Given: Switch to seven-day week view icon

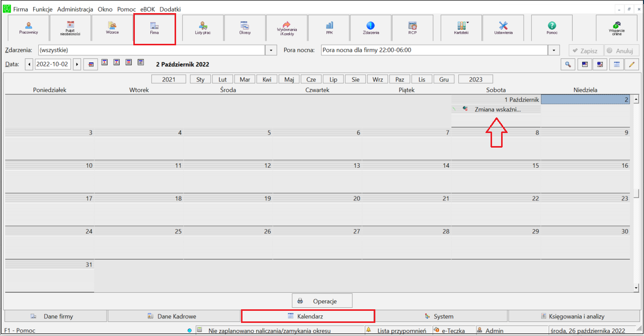Looking at the screenshot, I should tap(117, 62).
